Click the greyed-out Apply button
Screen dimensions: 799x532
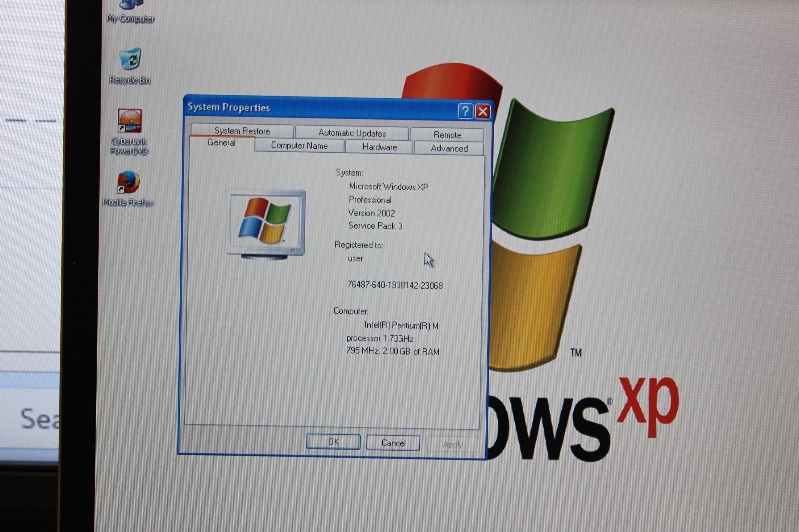(x=453, y=444)
